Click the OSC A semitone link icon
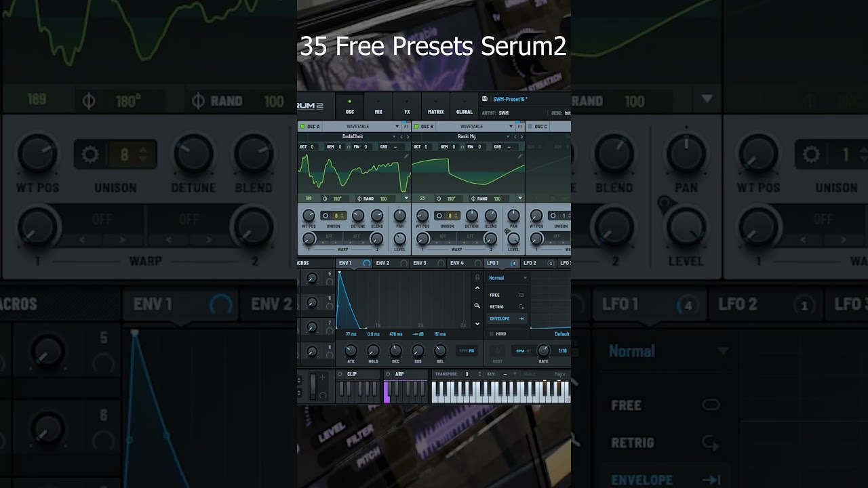This screenshot has width=868, height=488. [x=349, y=146]
